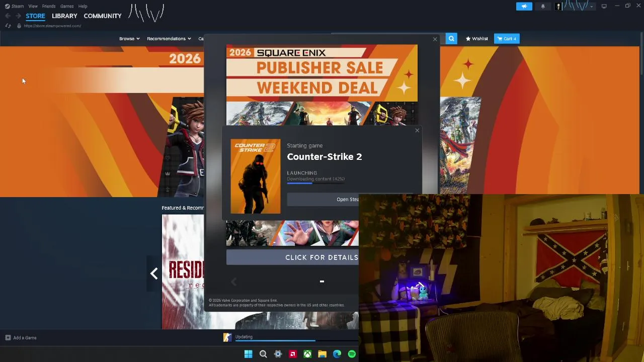Image resolution: width=644 pixels, height=362 pixels.
Task: Expand the Browse dropdown
Action: (x=129, y=39)
